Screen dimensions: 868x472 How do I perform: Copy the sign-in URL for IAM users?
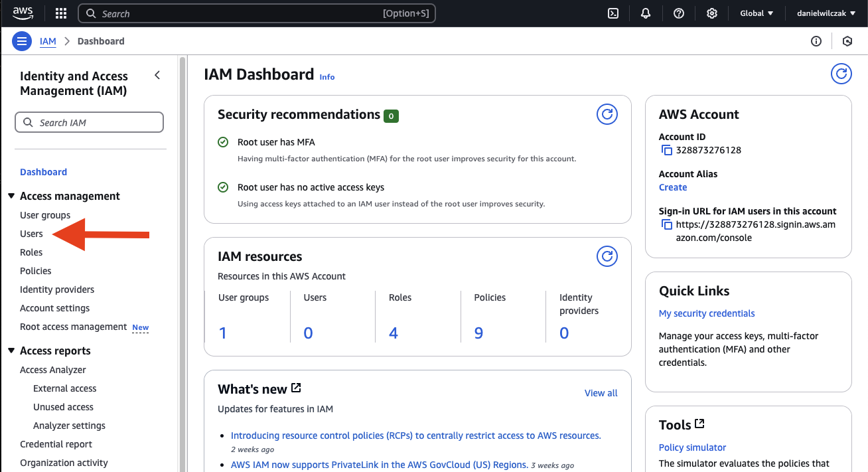click(666, 224)
